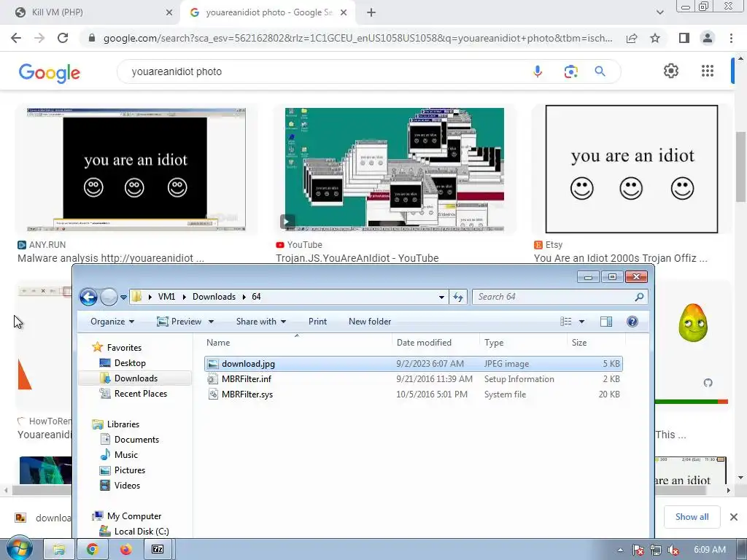Select youareanidiot photo Google Search tab

pos(268,12)
